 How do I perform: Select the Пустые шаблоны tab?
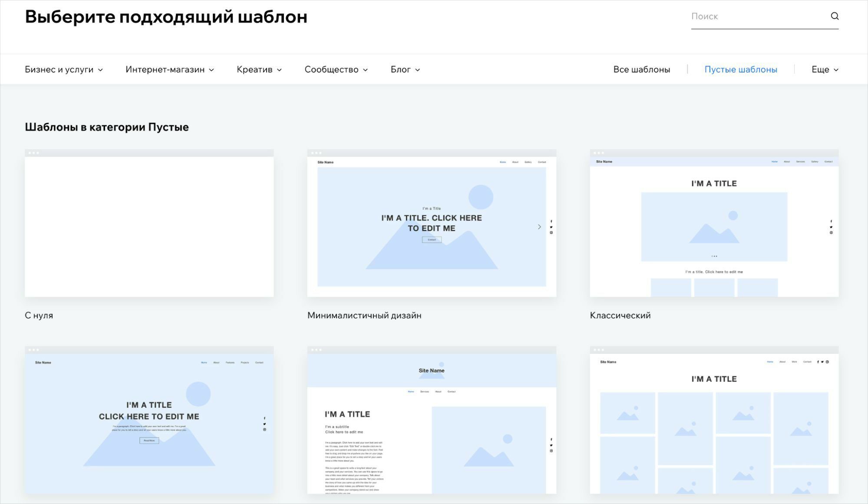coord(740,69)
